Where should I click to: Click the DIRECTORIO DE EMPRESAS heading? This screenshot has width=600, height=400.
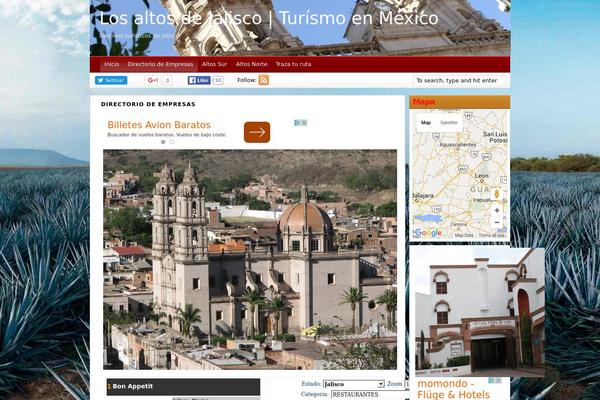(x=148, y=104)
